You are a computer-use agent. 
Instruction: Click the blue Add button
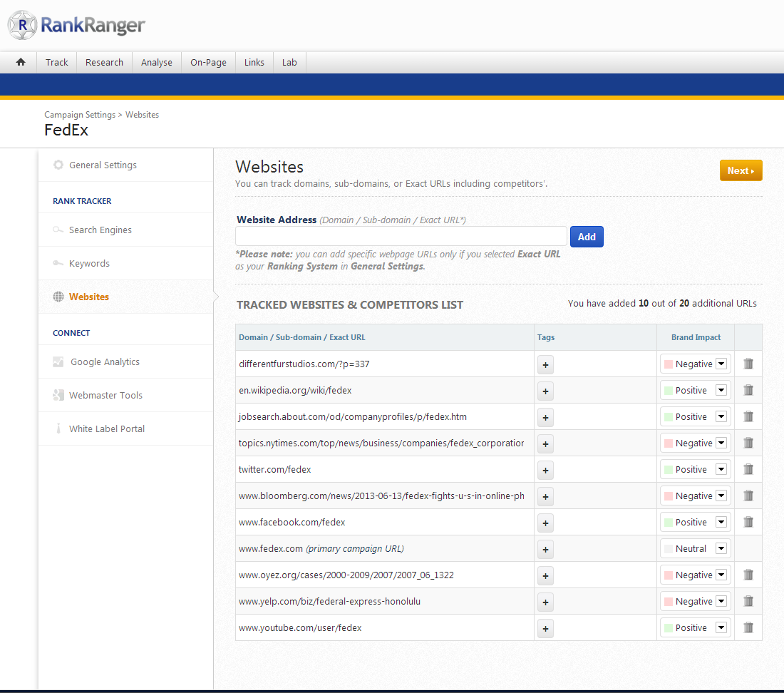pyautogui.click(x=586, y=237)
